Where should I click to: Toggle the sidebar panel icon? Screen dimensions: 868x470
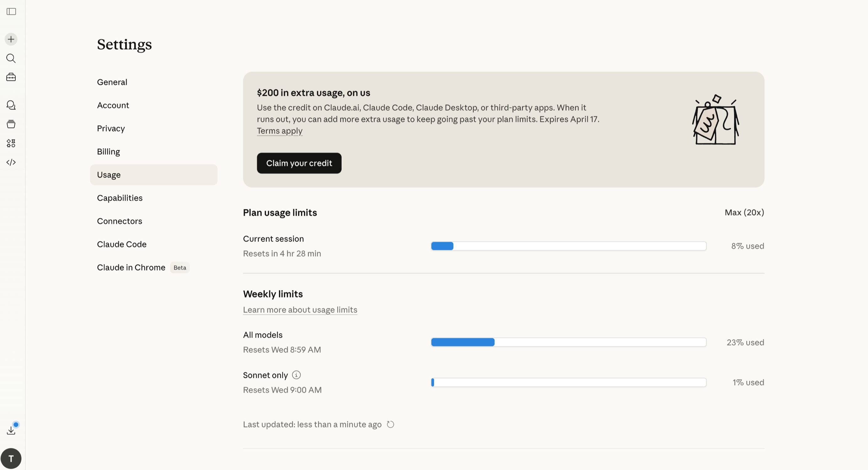click(11, 12)
